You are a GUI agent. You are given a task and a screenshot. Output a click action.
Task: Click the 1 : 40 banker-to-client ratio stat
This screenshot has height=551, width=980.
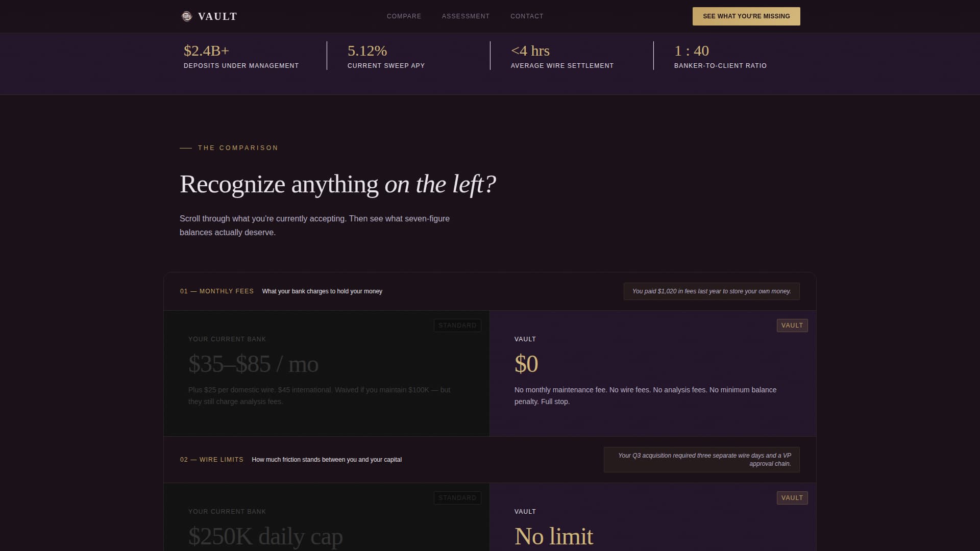(691, 51)
